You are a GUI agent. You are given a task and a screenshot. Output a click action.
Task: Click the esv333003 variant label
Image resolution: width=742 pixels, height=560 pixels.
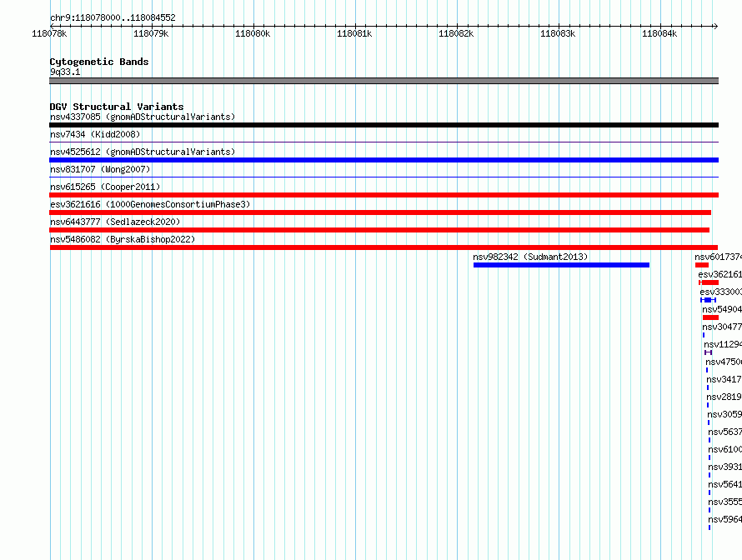coord(720,292)
